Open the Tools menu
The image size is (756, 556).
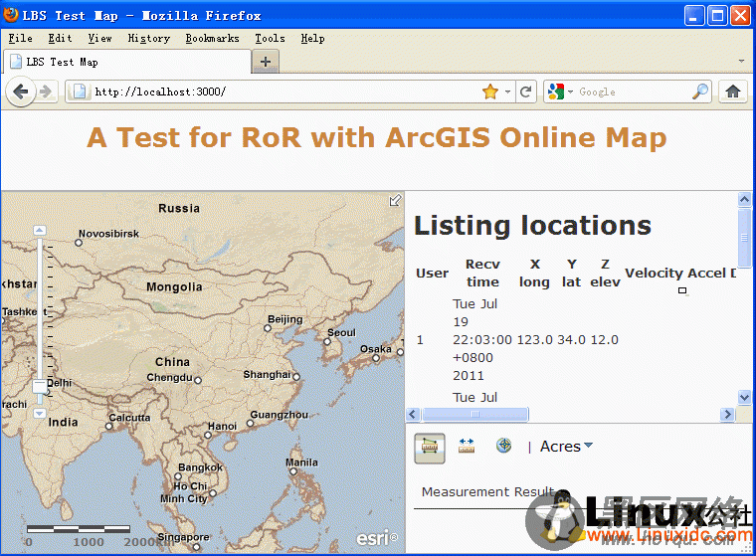270,38
